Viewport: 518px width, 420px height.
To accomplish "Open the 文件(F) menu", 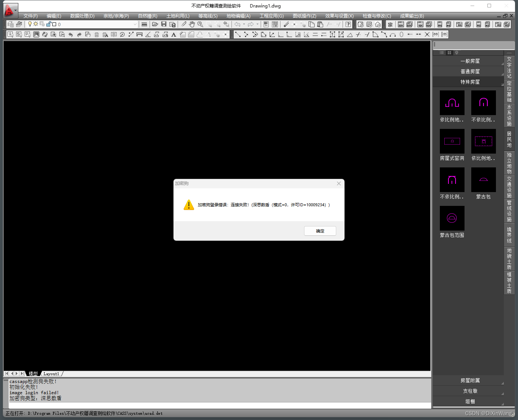I will pos(31,16).
